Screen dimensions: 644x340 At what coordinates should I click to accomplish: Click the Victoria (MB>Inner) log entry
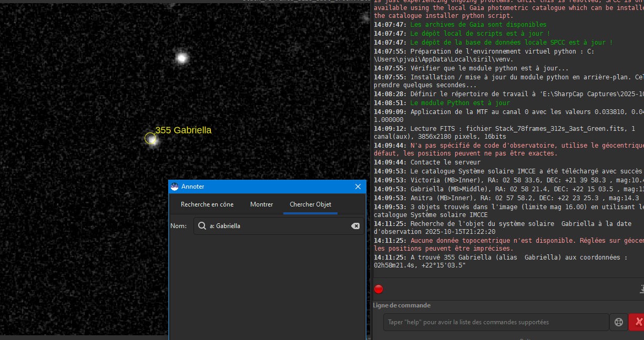pos(508,180)
